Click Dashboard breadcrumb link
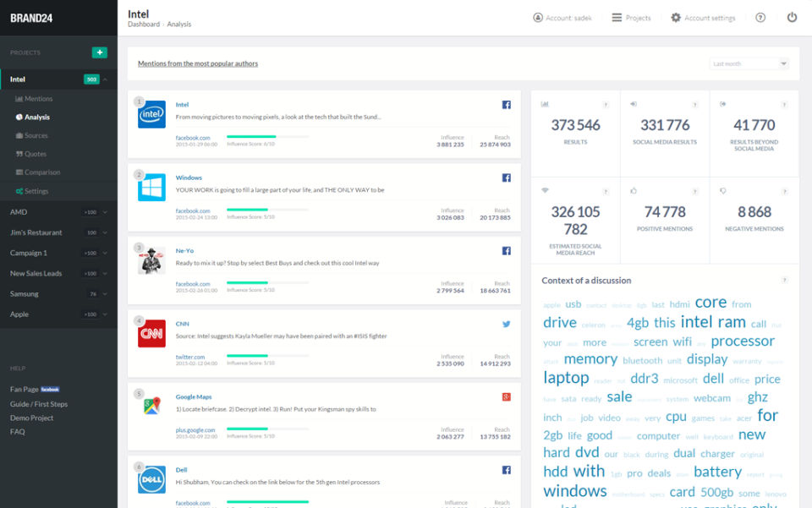812x508 pixels. pos(144,25)
